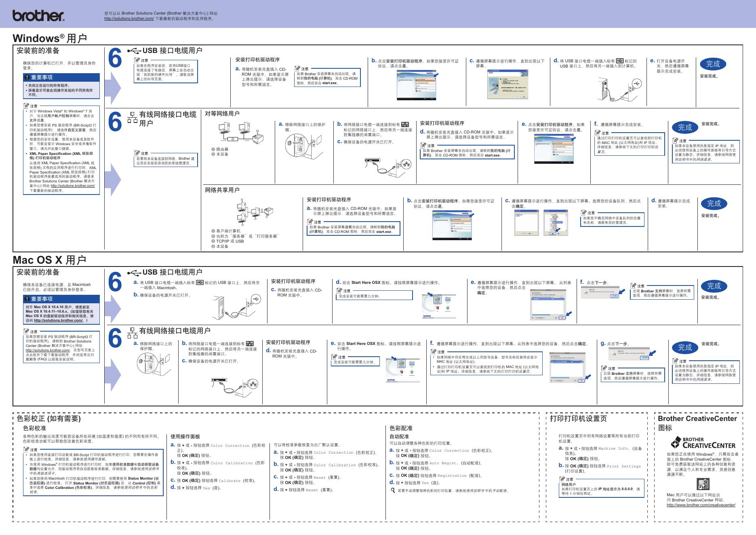Click inline USB port symbol in Windows step d

point(620,61)
